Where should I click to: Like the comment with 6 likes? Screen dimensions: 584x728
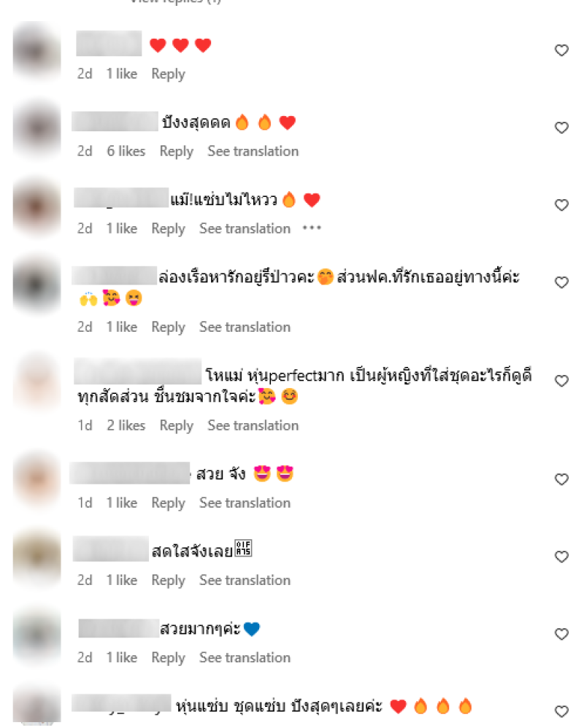561,128
